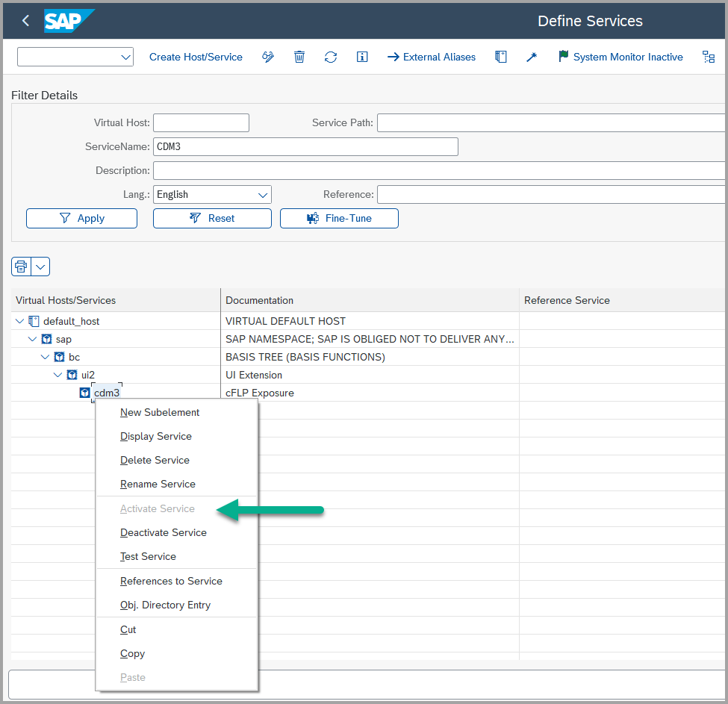This screenshot has height=704, width=728.
Task: Select the default_host tree item label
Action: (x=71, y=321)
